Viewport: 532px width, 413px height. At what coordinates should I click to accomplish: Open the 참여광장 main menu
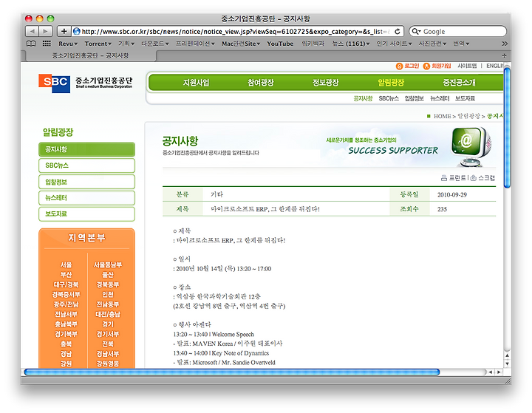pos(261,83)
